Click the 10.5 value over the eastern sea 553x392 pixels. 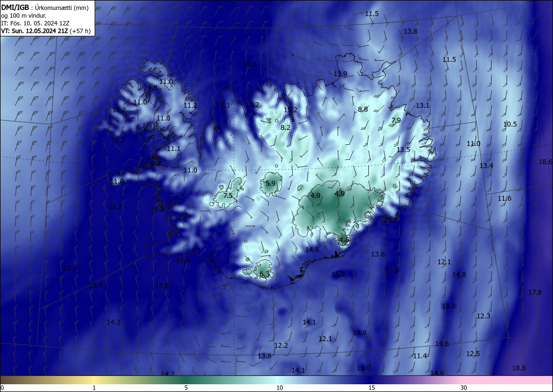point(510,124)
